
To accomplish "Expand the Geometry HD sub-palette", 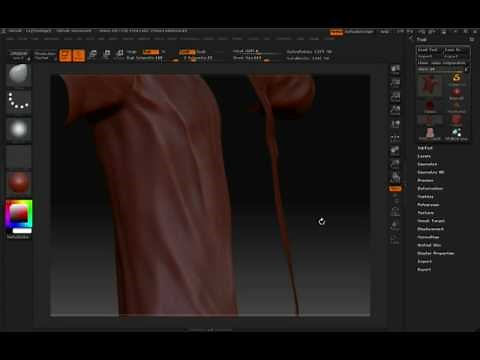I will pyautogui.click(x=431, y=172).
